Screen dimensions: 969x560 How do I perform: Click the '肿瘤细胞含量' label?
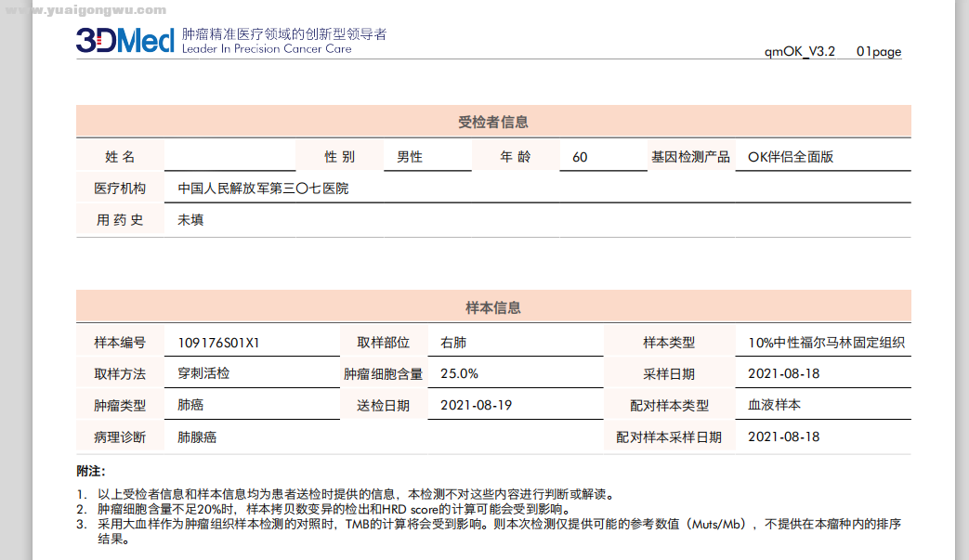[x=383, y=374]
